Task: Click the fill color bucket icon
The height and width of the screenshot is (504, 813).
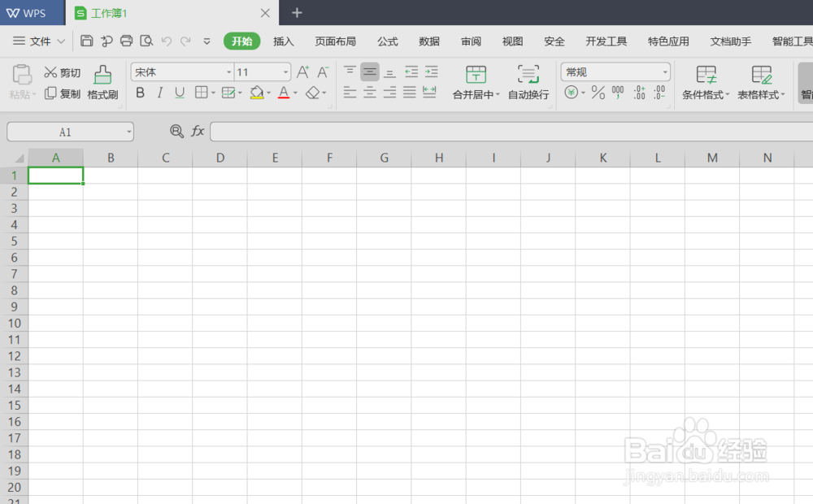Action: point(257,93)
